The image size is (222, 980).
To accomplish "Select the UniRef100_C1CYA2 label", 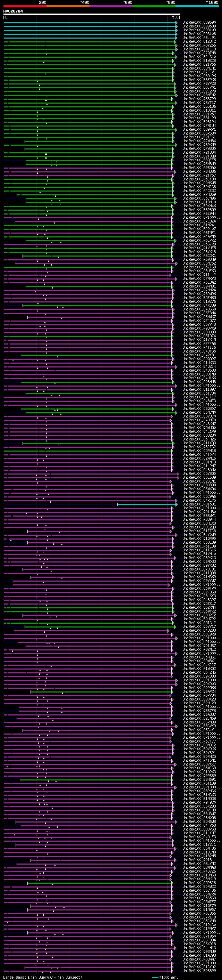I will click(x=199, y=967).
